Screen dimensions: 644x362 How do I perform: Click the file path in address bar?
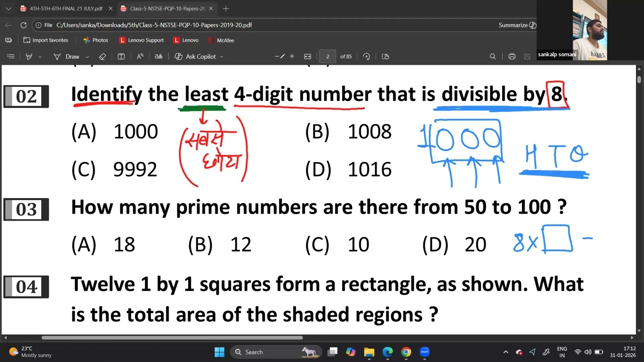[x=154, y=25]
